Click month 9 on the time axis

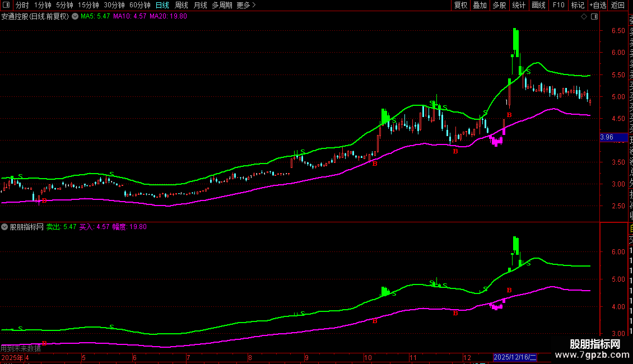pyautogui.click(x=307, y=357)
